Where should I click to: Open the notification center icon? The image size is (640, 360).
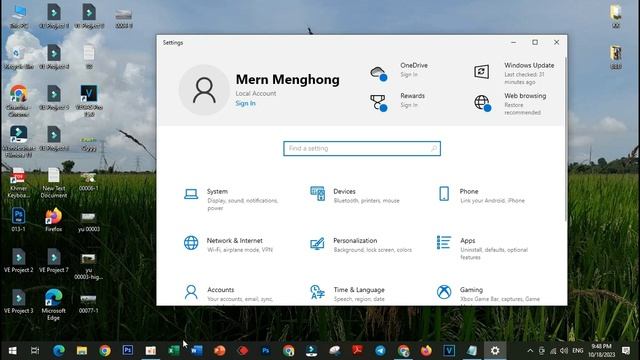coord(626,351)
